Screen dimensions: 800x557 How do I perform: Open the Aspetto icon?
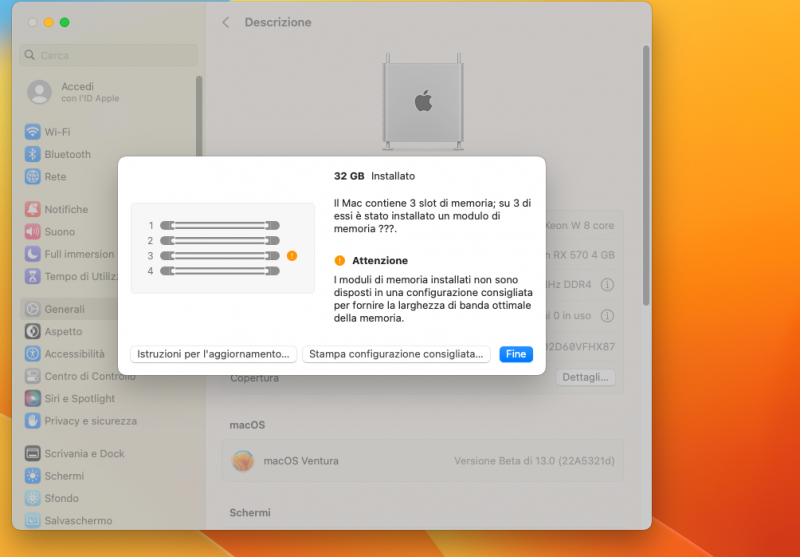pyautogui.click(x=33, y=332)
